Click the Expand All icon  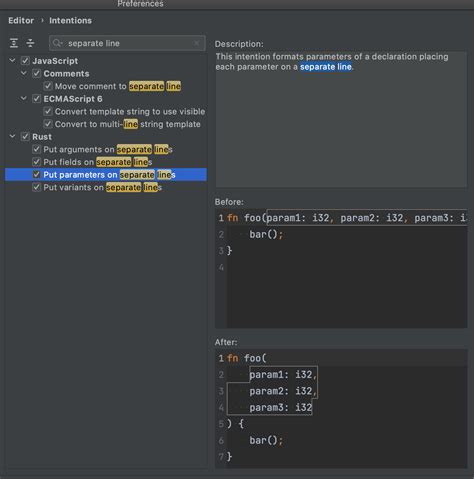14,43
